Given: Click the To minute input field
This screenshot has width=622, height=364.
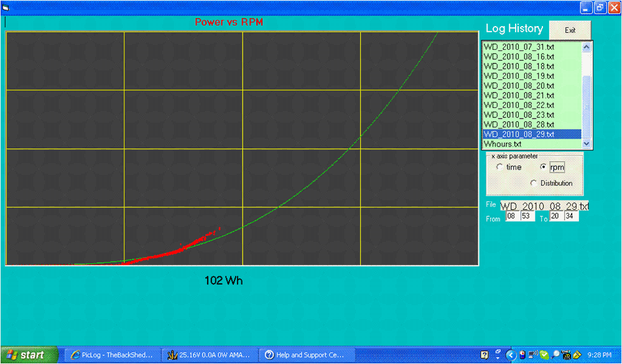Looking at the screenshot, I should tap(571, 217).
